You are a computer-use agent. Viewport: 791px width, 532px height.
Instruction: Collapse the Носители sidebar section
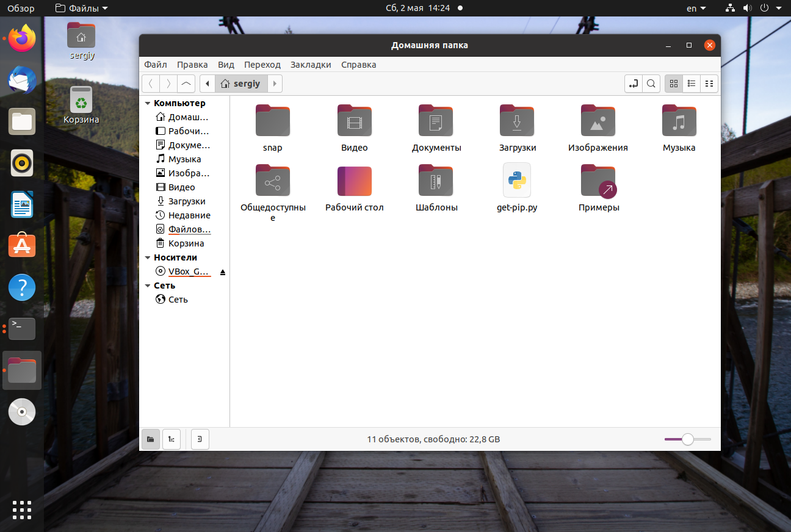[x=148, y=258]
